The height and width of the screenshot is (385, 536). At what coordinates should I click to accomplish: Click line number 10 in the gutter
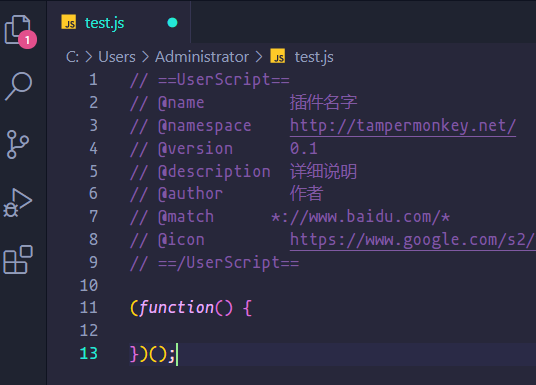click(89, 285)
